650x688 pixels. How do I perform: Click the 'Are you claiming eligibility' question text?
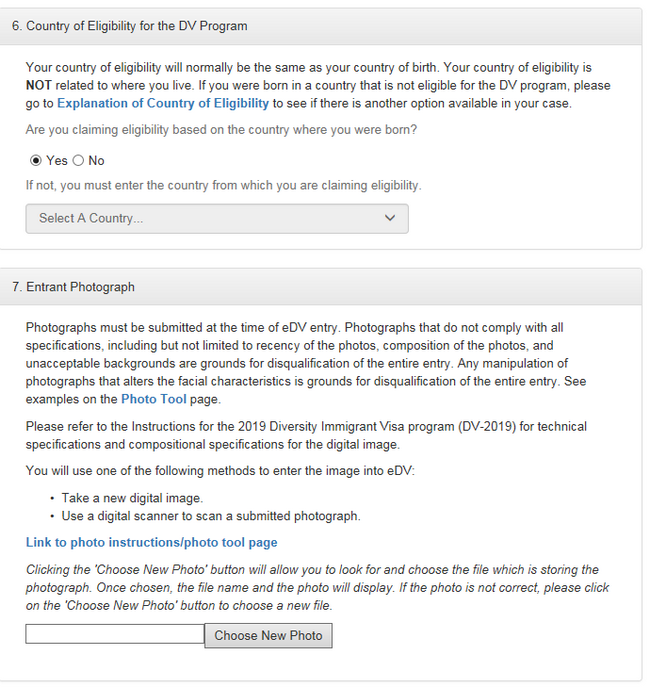221,130
